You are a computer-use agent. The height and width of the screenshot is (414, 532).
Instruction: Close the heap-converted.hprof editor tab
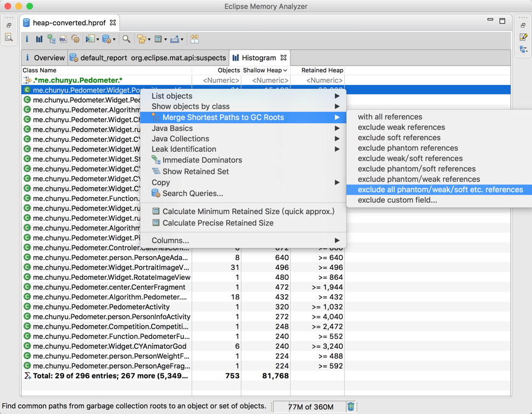coord(113,22)
